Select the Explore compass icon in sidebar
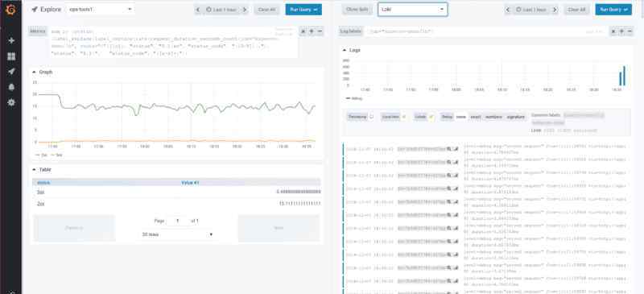Viewport: 644px width, 294px height. pos(11,72)
